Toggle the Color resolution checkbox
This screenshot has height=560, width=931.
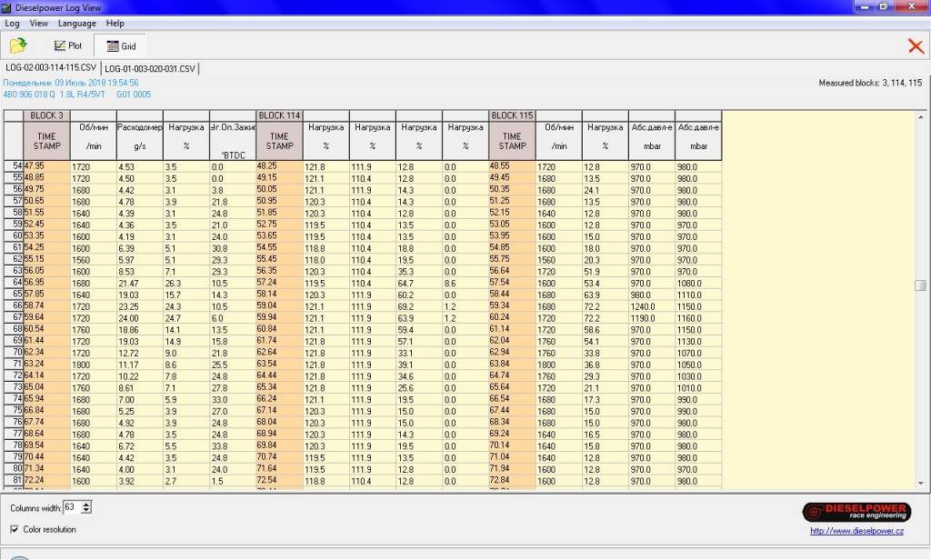pos(15,529)
